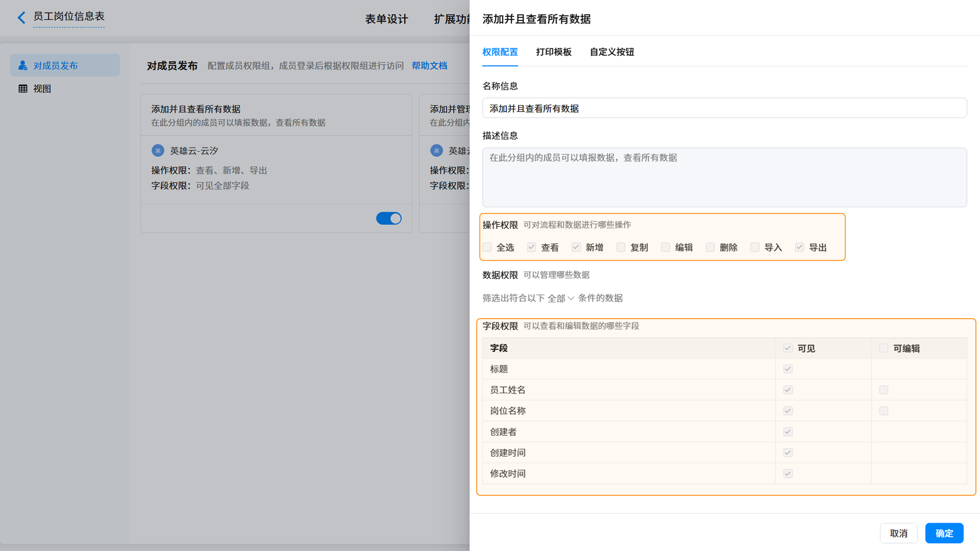Click the 创建时间 field row label
The height and width of the screenshot is (551, 980).
coord(508,453)
